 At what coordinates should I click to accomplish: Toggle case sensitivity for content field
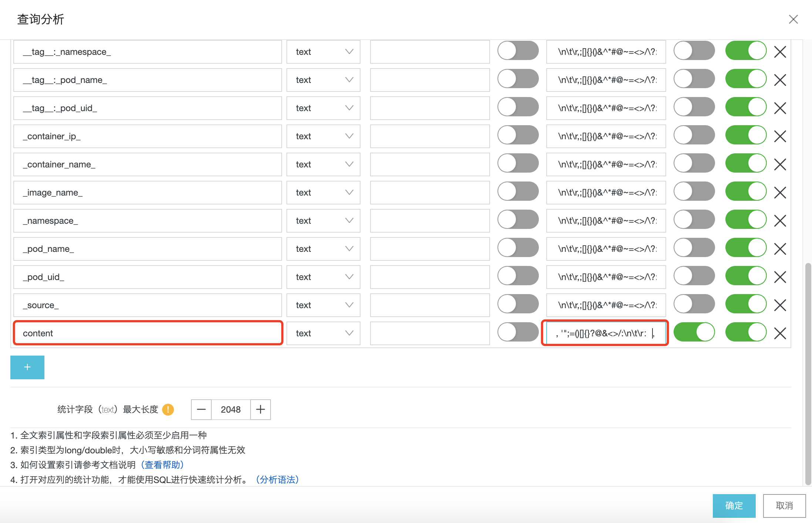518,332
